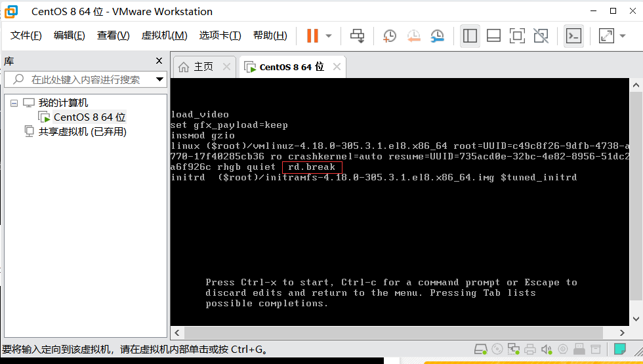Take a snapshot of the VM

coord(389,35)
